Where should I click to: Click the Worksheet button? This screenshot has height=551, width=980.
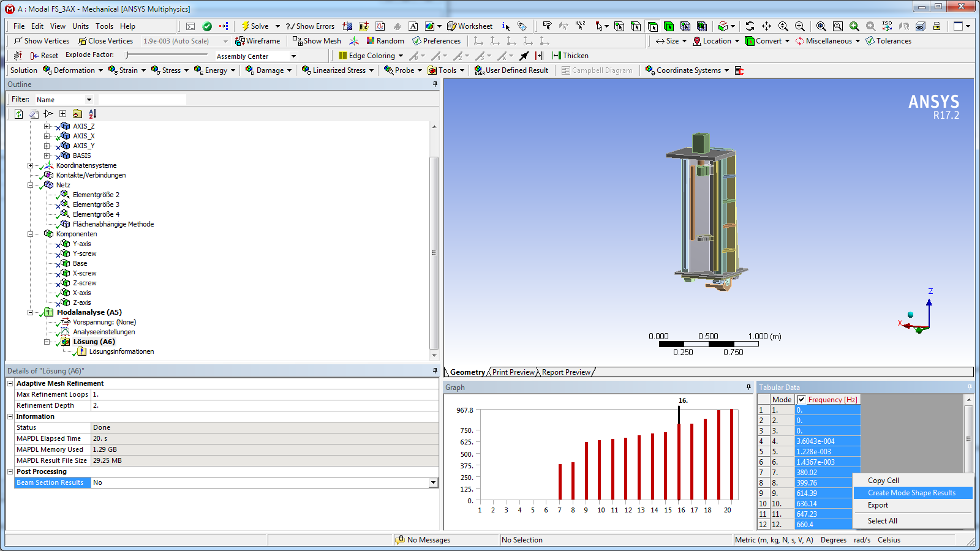[470, 26]
